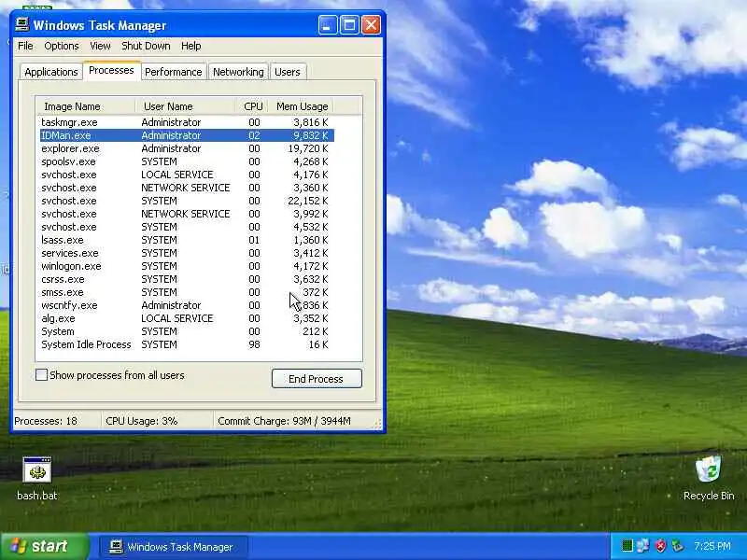Open the Start menu
The image size is (747, 560).
tap(44, 546)
